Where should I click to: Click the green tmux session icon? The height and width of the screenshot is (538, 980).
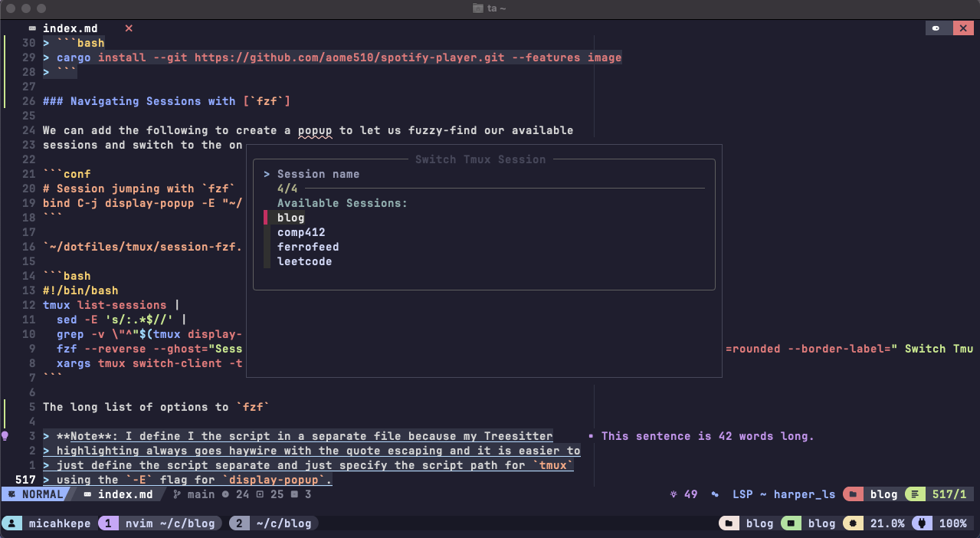(x=792, y=523)
